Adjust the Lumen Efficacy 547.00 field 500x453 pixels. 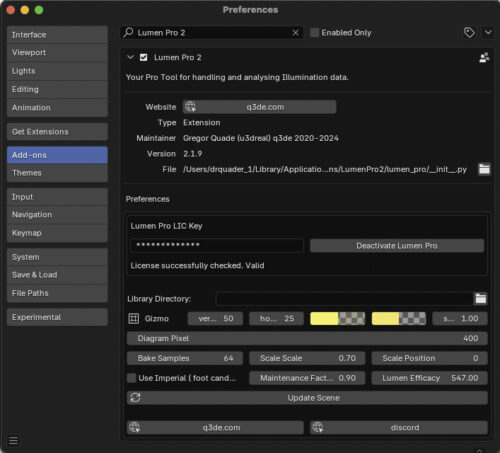(x=429, y=378)
